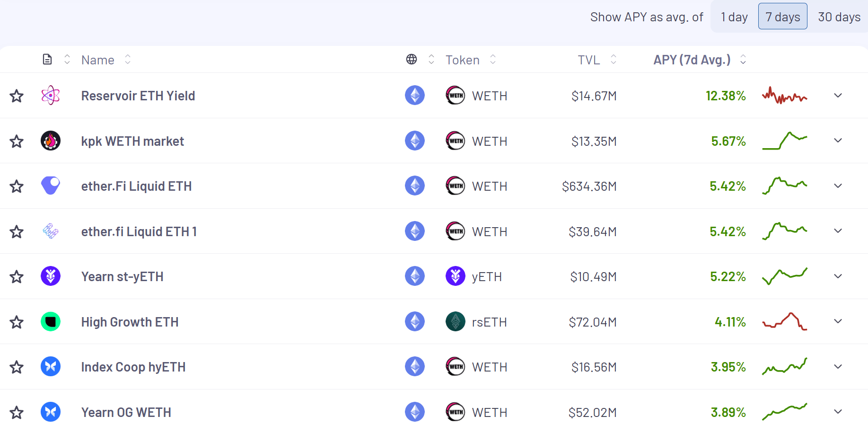Image resolution: width=868 pixels, height=425 pixels.
Task: Click the rsETH token icon
Action: pyautogui.click(x=456, y=322)
